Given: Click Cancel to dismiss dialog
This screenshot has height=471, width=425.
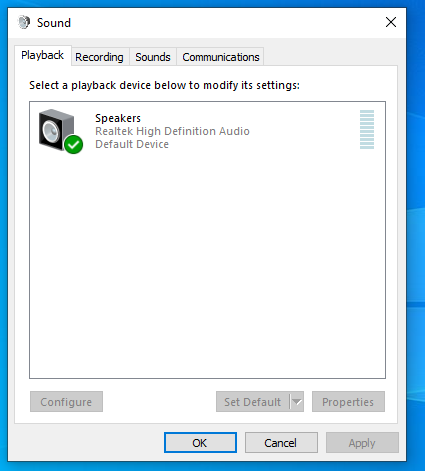Looking at the screenshot, I should tap(281, 443).
